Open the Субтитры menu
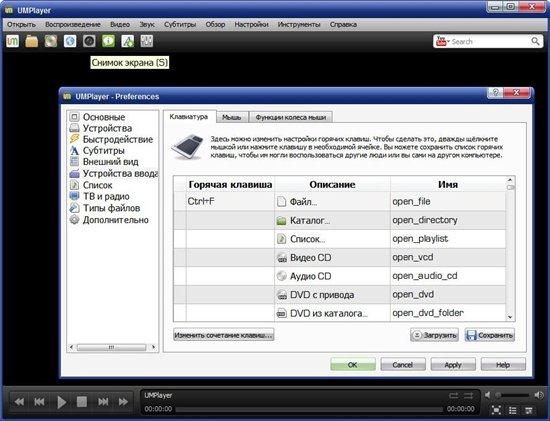 coord(180,25)
